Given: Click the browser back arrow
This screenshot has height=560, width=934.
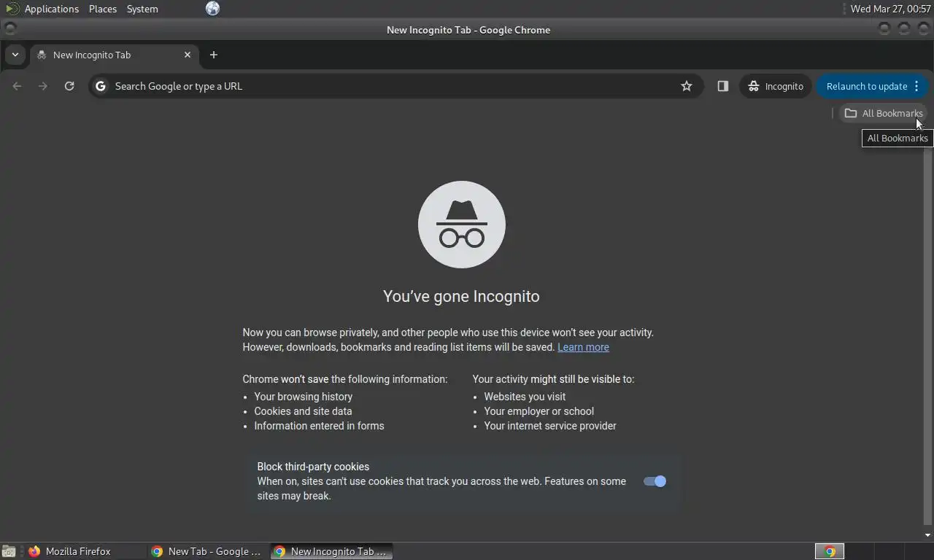Looking at the screenshot, I should point(18,86).
